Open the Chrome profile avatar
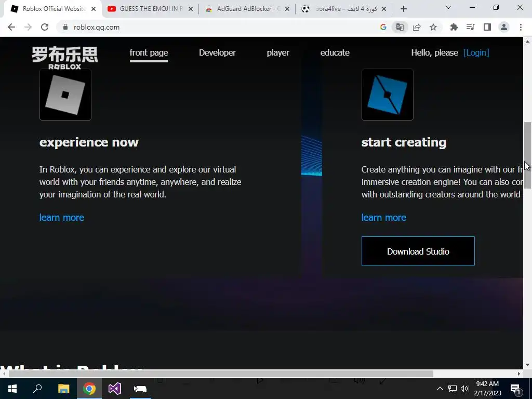Image resolution: width=532 pixels, height=399 pixels. click(x=504, y=27)
